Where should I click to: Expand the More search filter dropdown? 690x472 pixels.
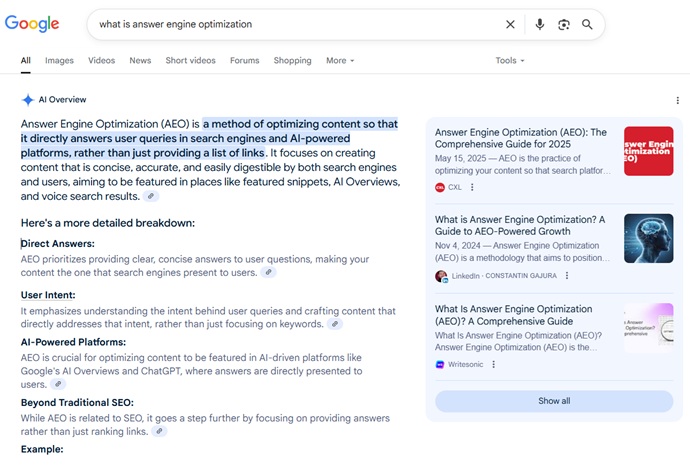pyautogui.click(x=340, y=61)
